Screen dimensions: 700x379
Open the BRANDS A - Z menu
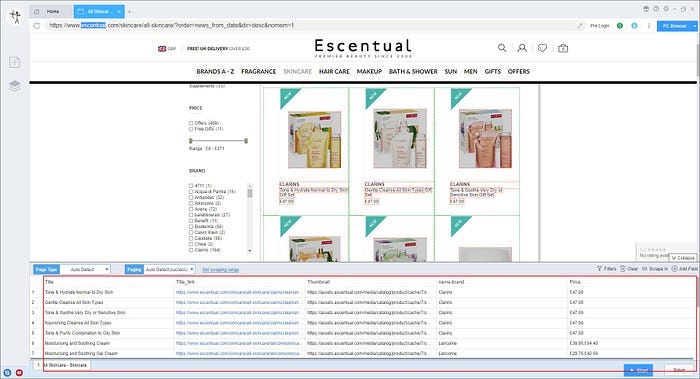click(215, 71)
